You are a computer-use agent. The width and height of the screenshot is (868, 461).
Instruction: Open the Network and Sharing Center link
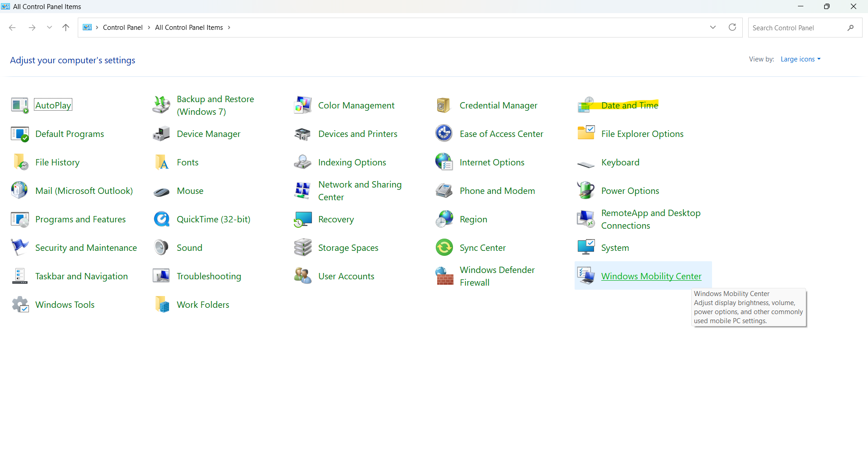click(x=360, y=191)
